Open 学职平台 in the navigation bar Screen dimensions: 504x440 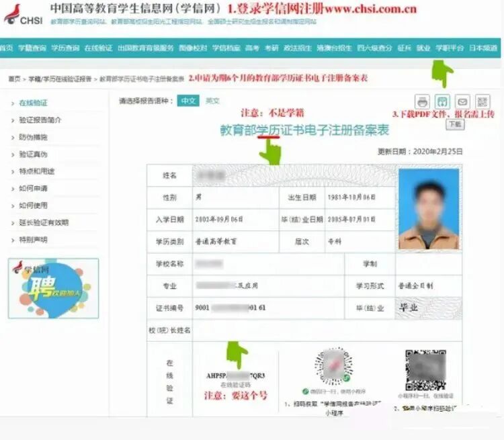(450, 48)
